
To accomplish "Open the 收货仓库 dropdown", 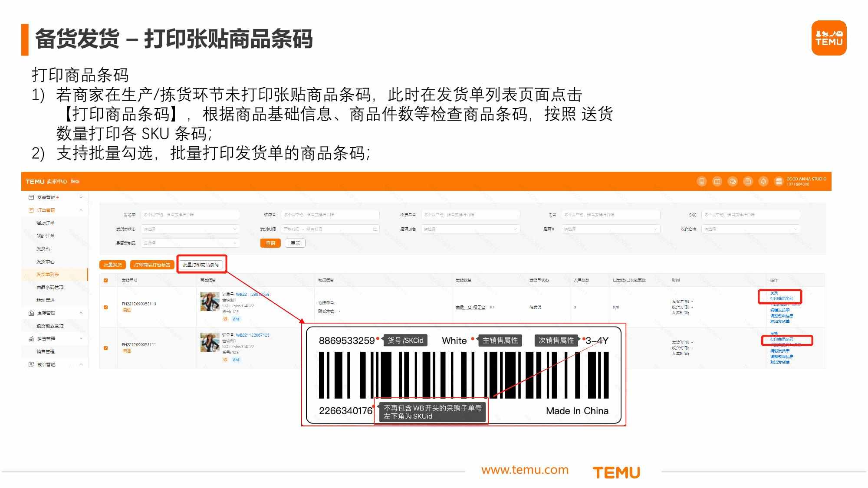I will click(751, 229).
